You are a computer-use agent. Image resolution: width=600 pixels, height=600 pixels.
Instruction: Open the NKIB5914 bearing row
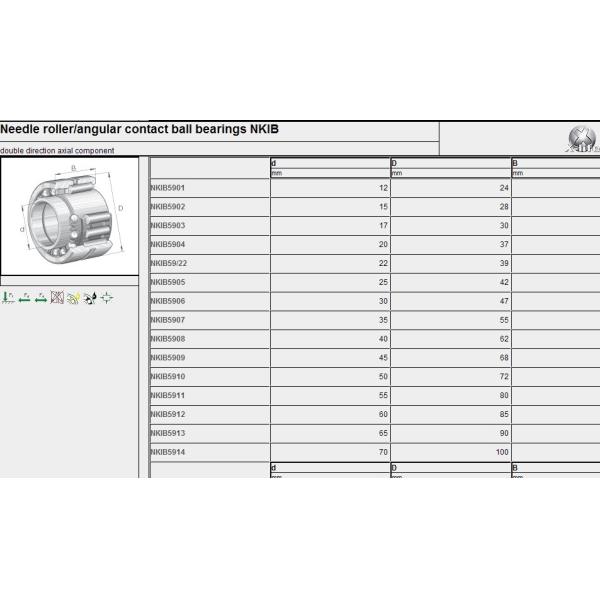tap(168, 451)
